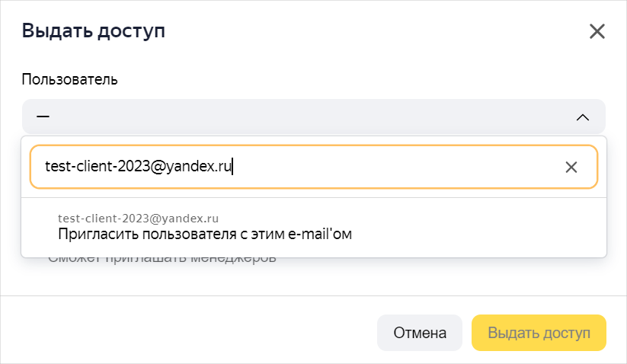Click blank footer area left of Отмена
The height and width of the screenshot is (364, 627).
point(188,333)
